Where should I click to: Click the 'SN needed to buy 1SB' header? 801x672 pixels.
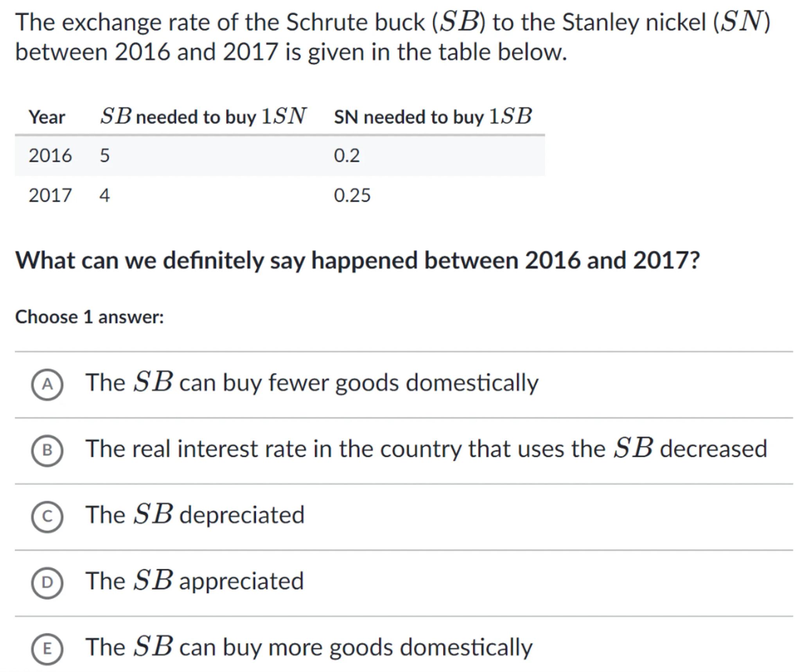(433, 116)
